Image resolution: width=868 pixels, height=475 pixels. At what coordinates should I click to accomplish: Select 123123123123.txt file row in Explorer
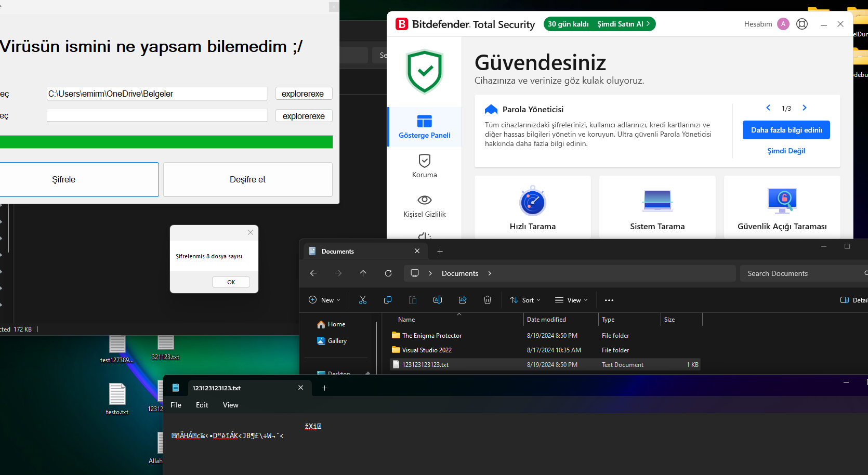click(545, 365)
